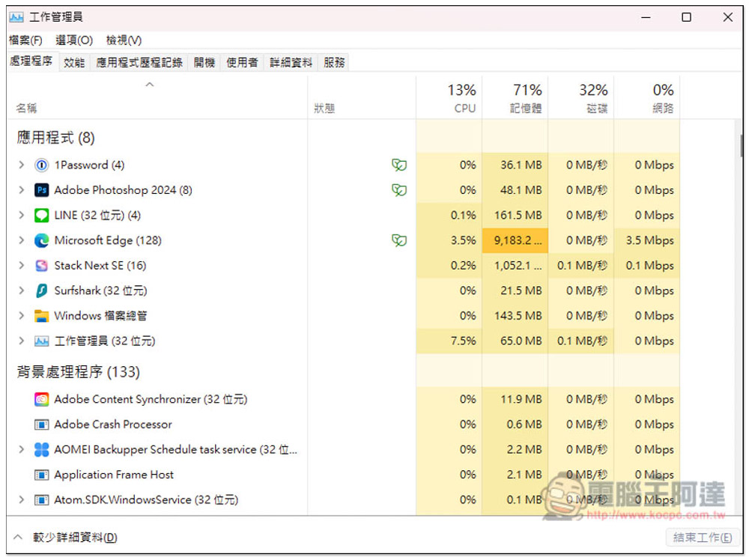749x560 pixels.
Task: Click the 143.5 MB memory cell
Action: click(515, 316)
